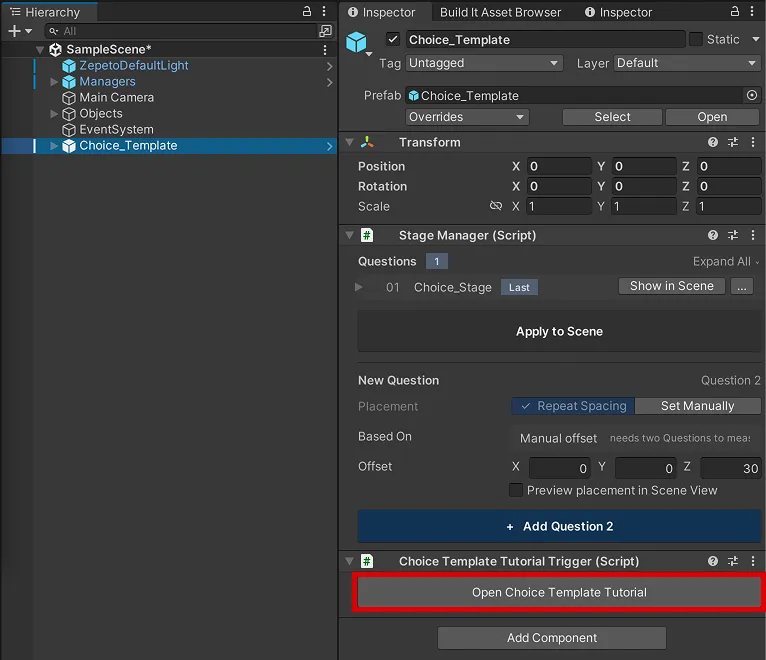Expand the Managers object
This screenshot has height=660, width=766.
click(x=54, y=82)
